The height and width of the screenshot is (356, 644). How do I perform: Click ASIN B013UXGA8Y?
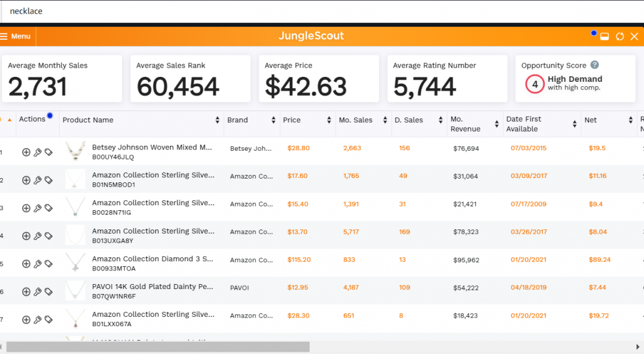click(x=112, y=241)
